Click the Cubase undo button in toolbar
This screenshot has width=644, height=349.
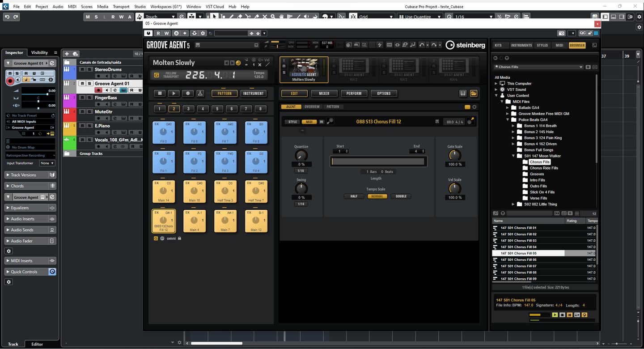7,17
